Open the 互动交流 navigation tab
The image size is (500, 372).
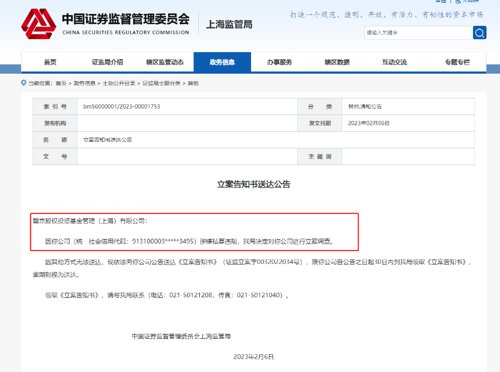click(394, 62)
